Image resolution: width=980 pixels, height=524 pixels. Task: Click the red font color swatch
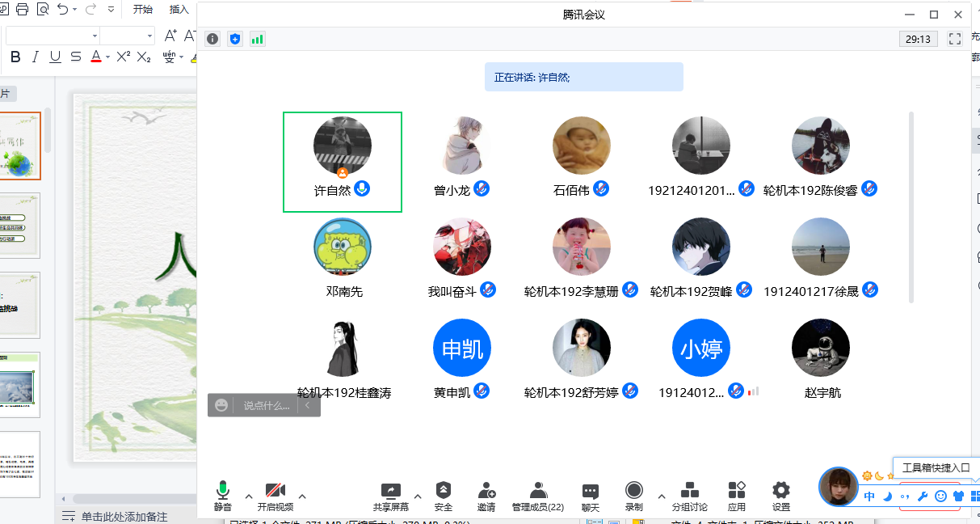point(96,57)
